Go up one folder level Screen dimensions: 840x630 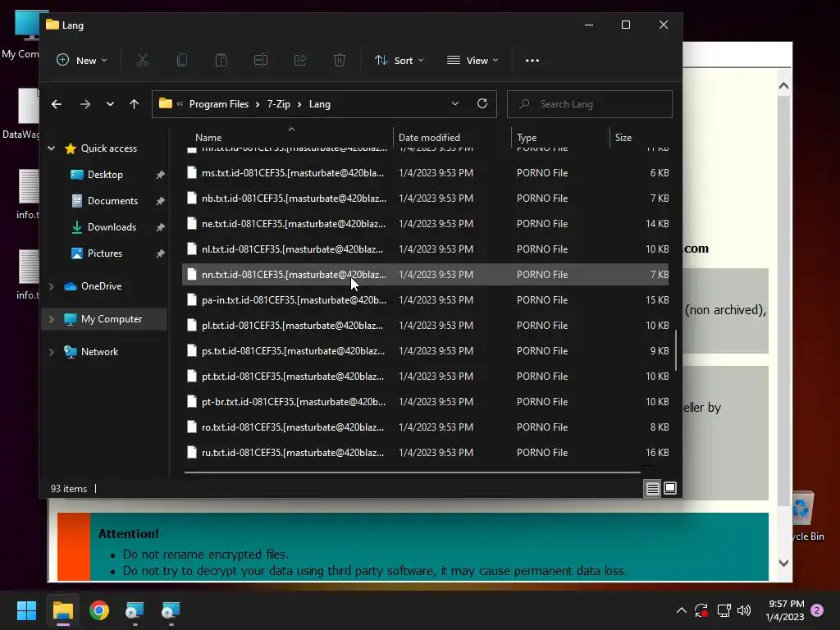[x=134, y=104]
